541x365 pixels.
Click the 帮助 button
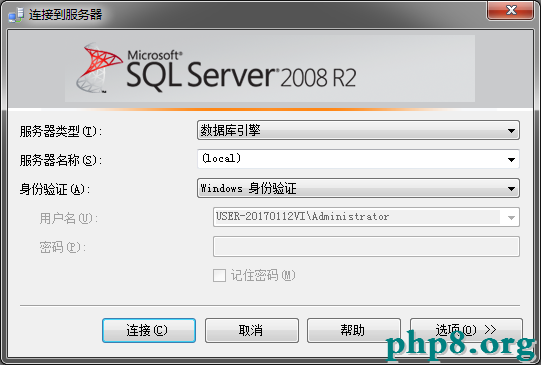click(354, 331)
